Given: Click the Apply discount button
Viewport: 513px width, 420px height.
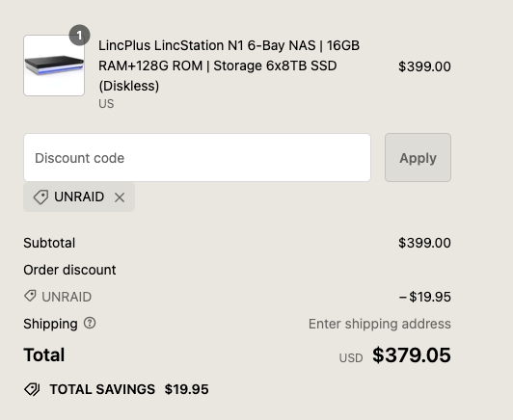Looking at the screenshot, I should (418, 158).
